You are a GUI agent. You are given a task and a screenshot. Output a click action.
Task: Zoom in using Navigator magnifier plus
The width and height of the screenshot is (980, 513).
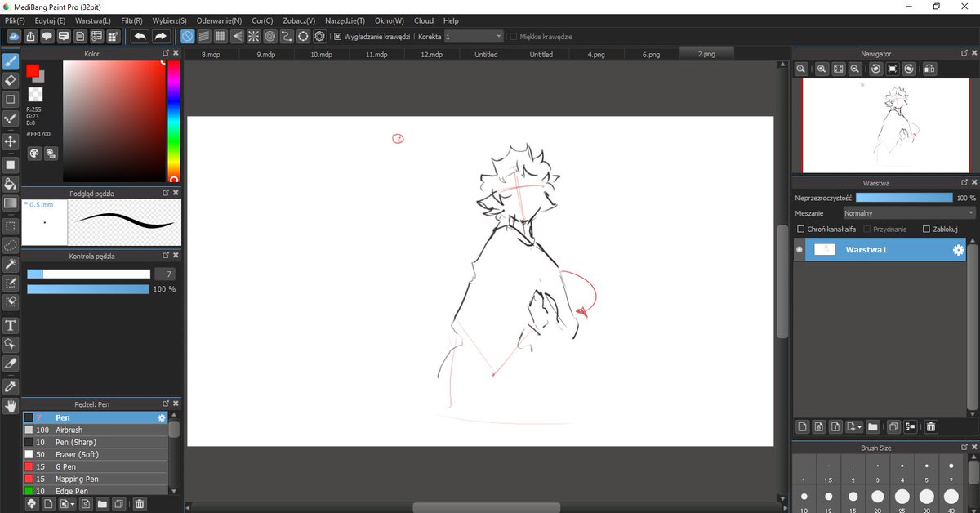822,69
